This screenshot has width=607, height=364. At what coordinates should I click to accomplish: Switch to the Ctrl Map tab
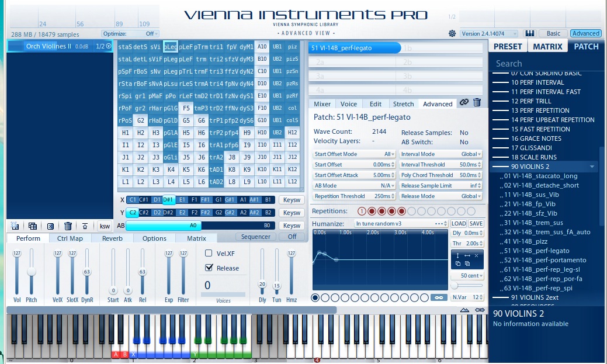click(70, 238)
